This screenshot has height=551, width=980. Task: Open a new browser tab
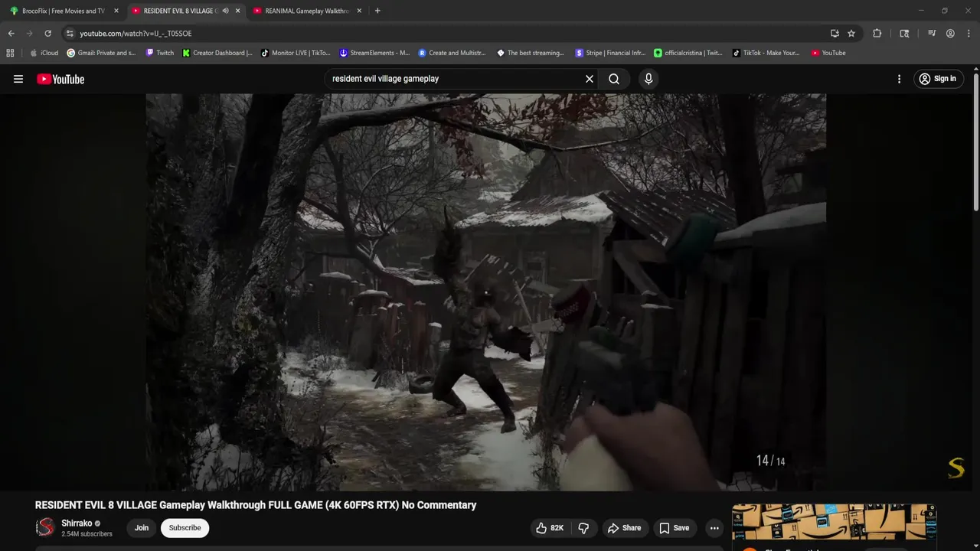pyautogui.click(x=377, y=11)
